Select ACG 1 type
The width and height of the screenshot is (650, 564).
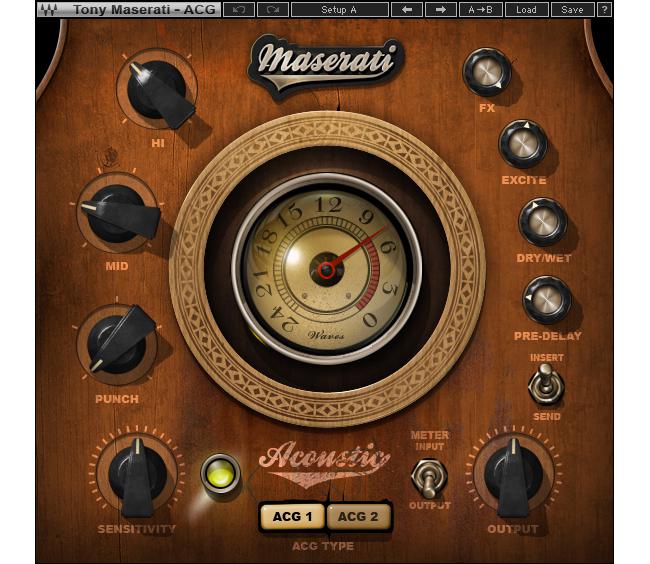tap(293, 516)
